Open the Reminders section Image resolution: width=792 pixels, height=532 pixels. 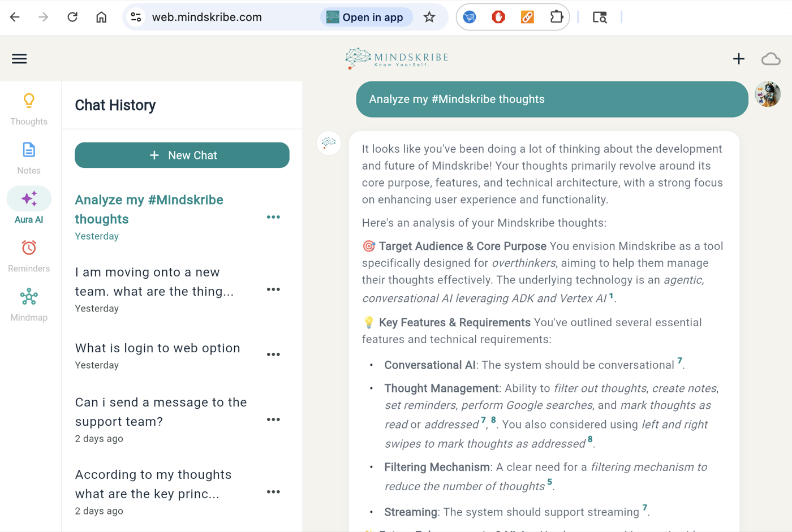coord(28,254)
